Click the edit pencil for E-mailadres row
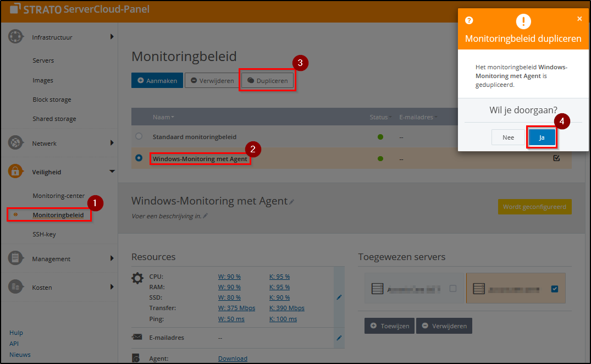 [339, 338]
